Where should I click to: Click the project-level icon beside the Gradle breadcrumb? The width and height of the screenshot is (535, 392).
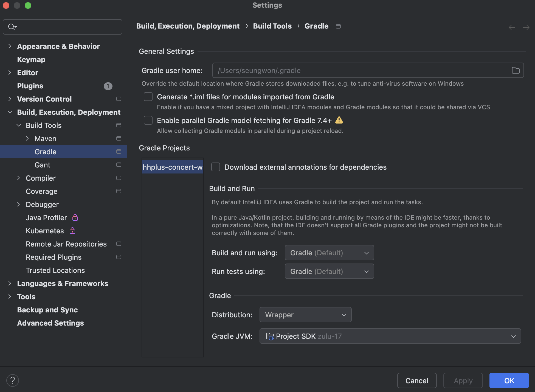point(338,26)
